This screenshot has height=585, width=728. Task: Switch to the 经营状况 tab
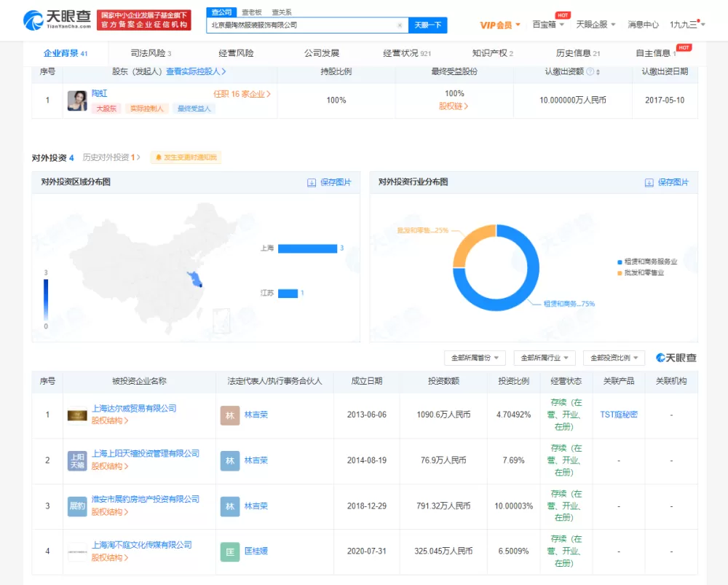click(407, 53)
